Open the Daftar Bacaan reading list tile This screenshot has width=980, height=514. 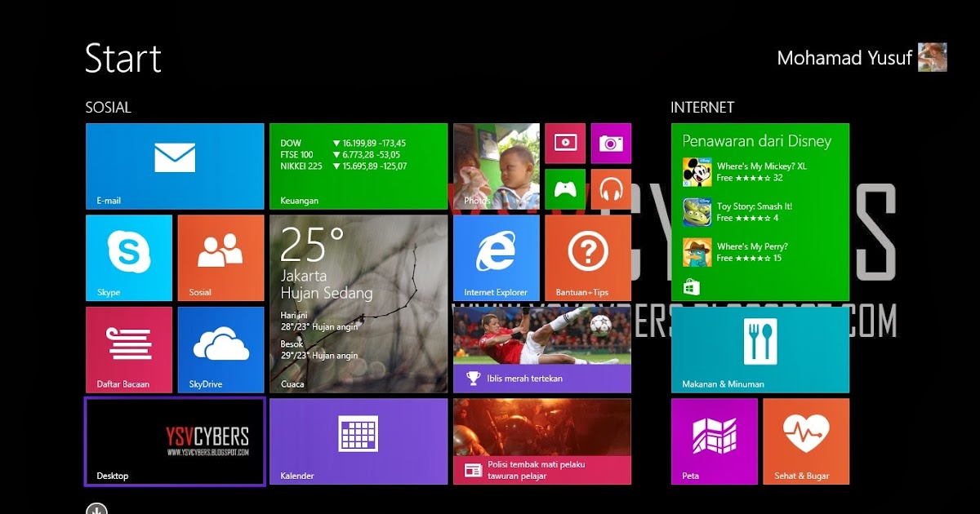pyautogui.click(x=129, y=350)
